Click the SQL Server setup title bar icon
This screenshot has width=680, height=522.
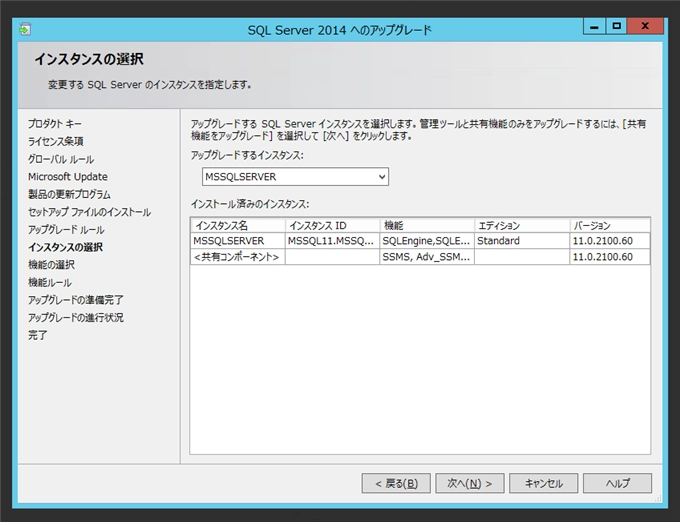[x=25, y=29]
